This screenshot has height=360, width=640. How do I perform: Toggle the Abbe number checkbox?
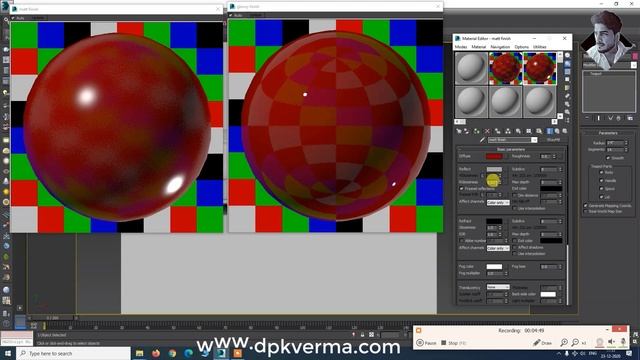462,241
